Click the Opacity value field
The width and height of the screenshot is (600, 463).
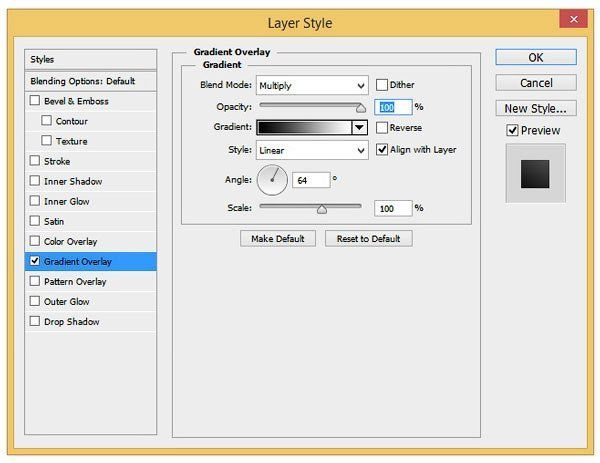[x=393, y=107]
